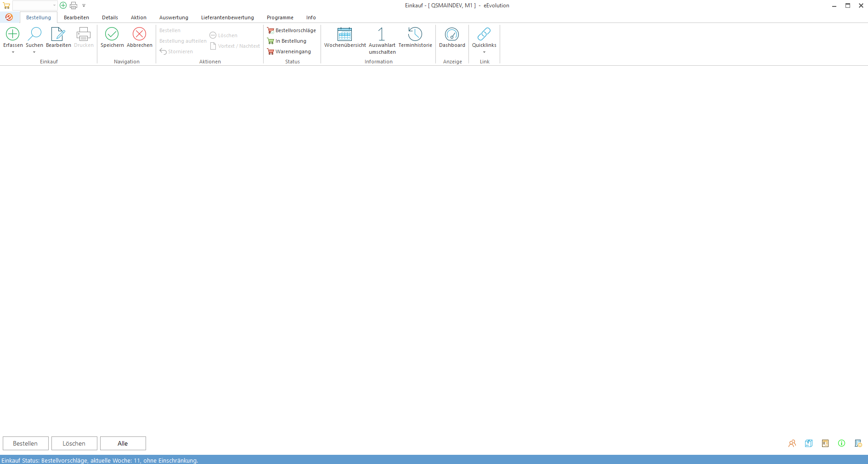Image resolution: width=868 pixels, height=464 pixels.
Task: Click the Stornieren undo arrow item
Action: coord(176,51)
